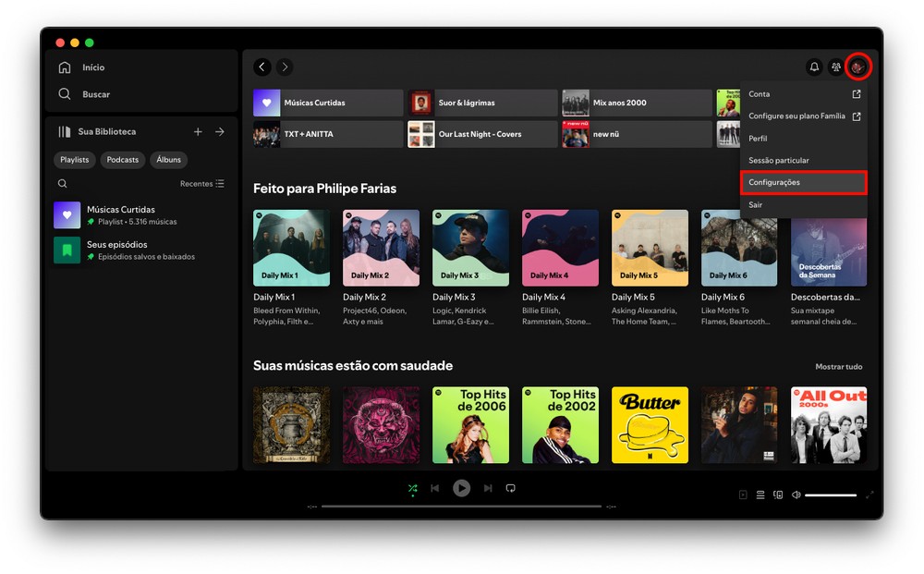The height and width of the screenshot is (574, 924).
Task: Select Configurações from the profile menu
Action: (x=803, y=183)
